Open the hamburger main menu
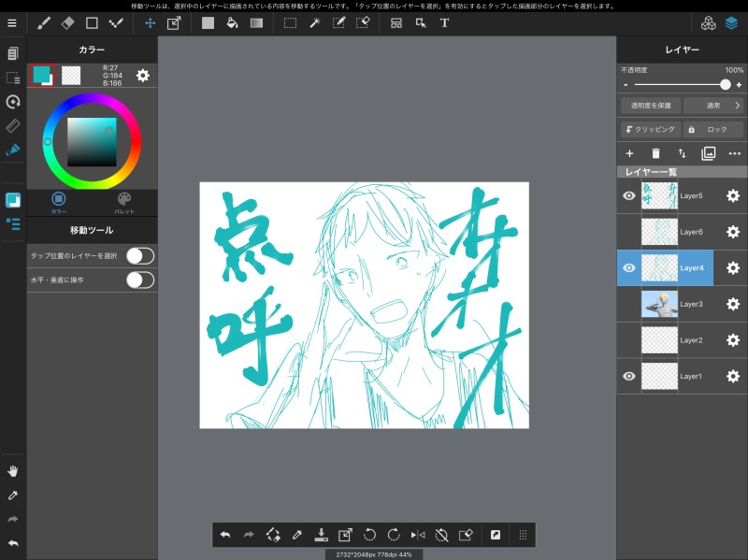Image resolution: width=748 pixels, height=560 pixels. (12, 22)
